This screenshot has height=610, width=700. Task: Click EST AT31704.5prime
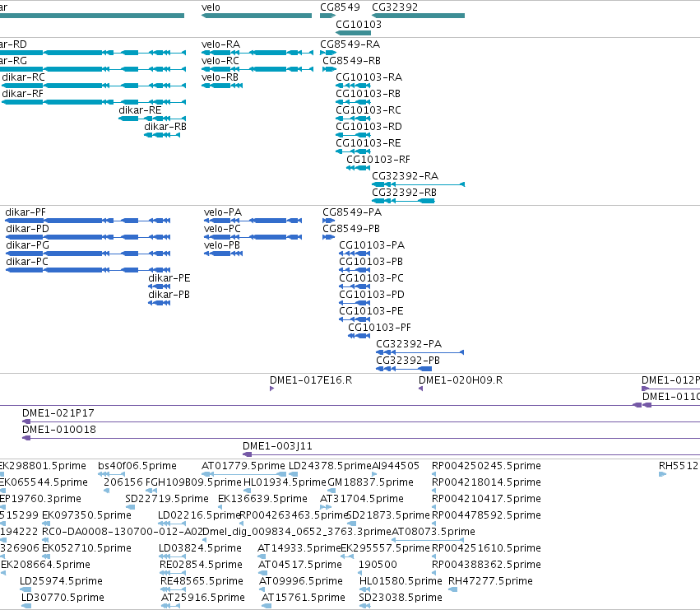pyautogui.click(x=326, y=507)
